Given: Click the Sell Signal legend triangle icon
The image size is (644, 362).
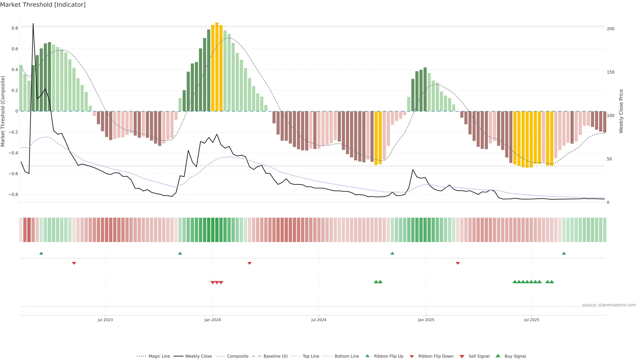Looking at the screenshot, I should tap(462, 356).
